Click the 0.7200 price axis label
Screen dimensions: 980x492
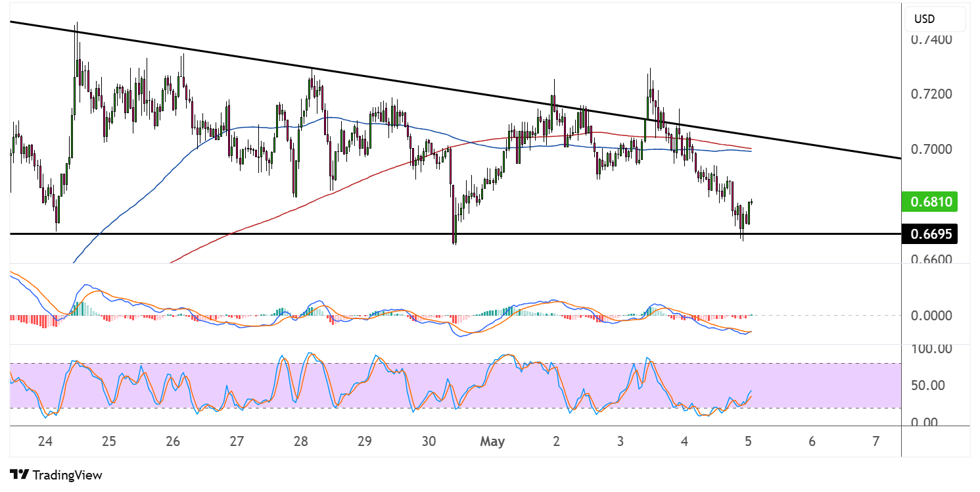[931, 94]
